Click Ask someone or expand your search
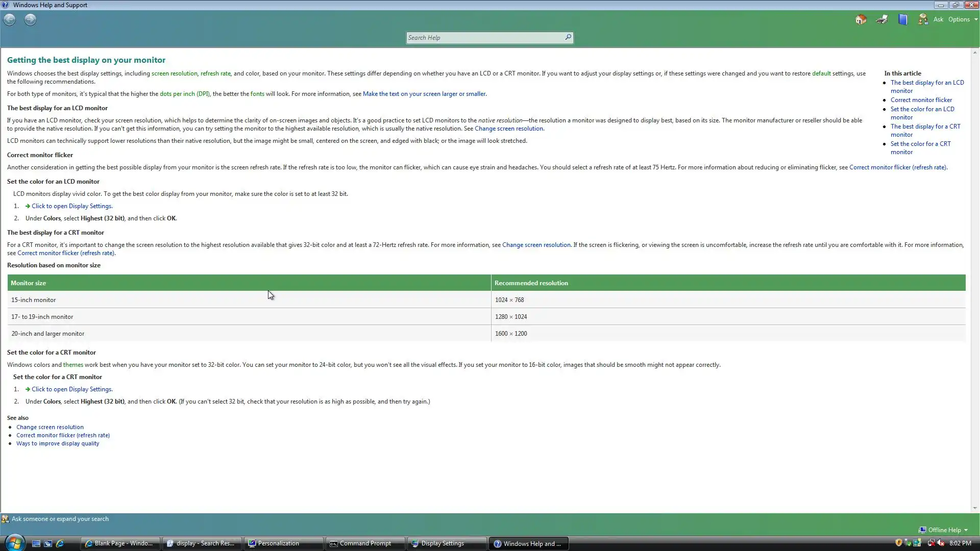Screen dimensions: 980x551 (60, 519)
